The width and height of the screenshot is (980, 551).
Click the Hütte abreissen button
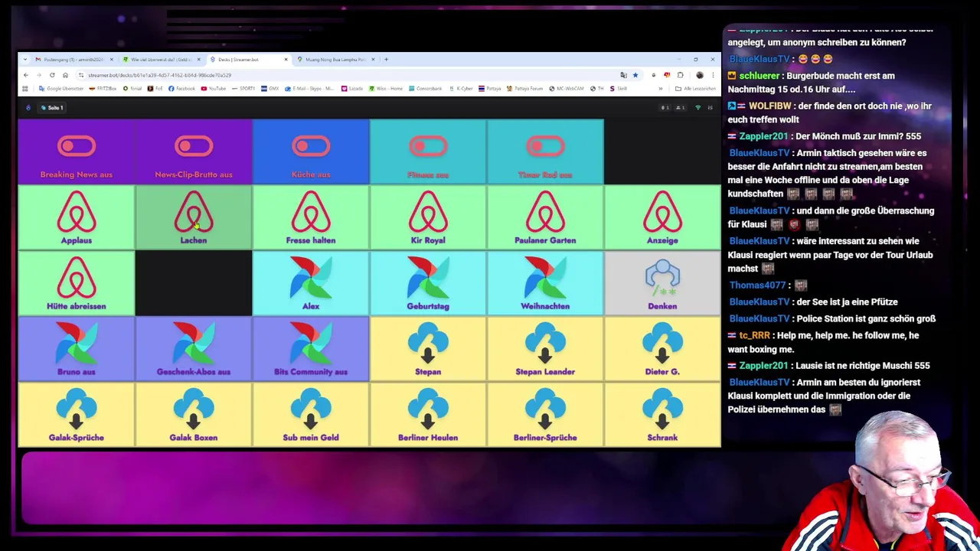tap(77, 284)
